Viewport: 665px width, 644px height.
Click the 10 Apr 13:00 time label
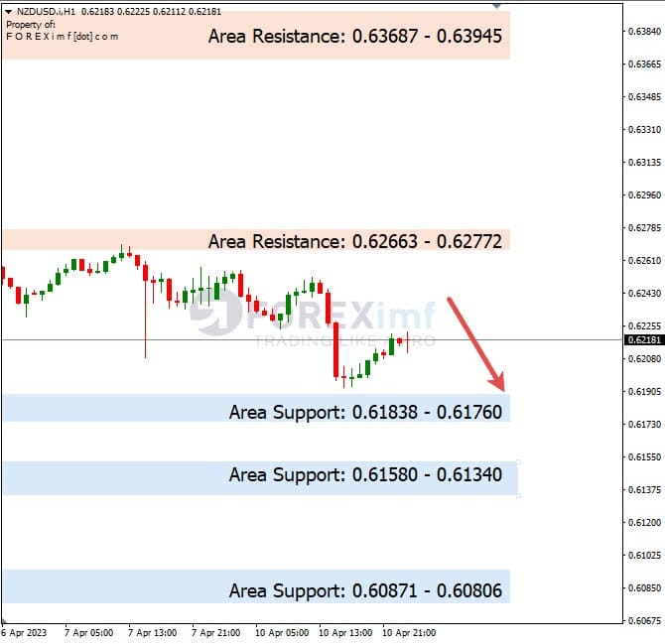[x=345, y=632]
